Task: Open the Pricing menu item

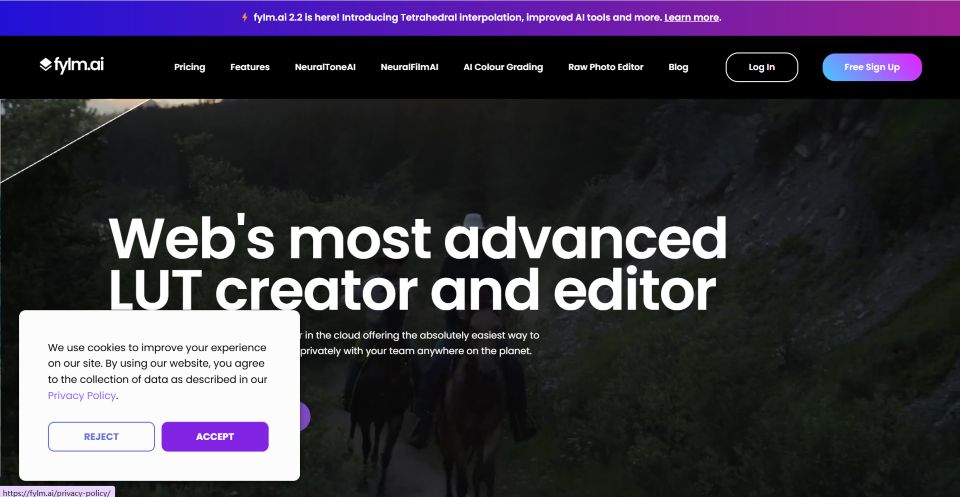Action: click(x=189, y=67)
